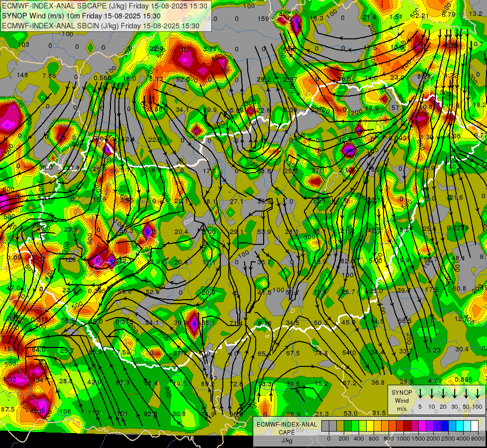Click the map value 48.1
The height and width of the screenshot is (448, 487).
click(x=458, y=258)
